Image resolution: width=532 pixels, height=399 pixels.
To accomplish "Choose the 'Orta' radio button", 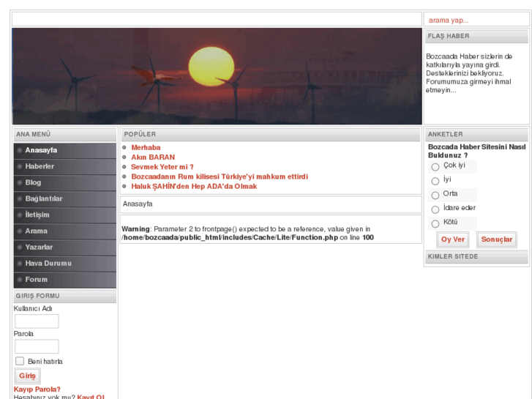I will click(435, 195).
